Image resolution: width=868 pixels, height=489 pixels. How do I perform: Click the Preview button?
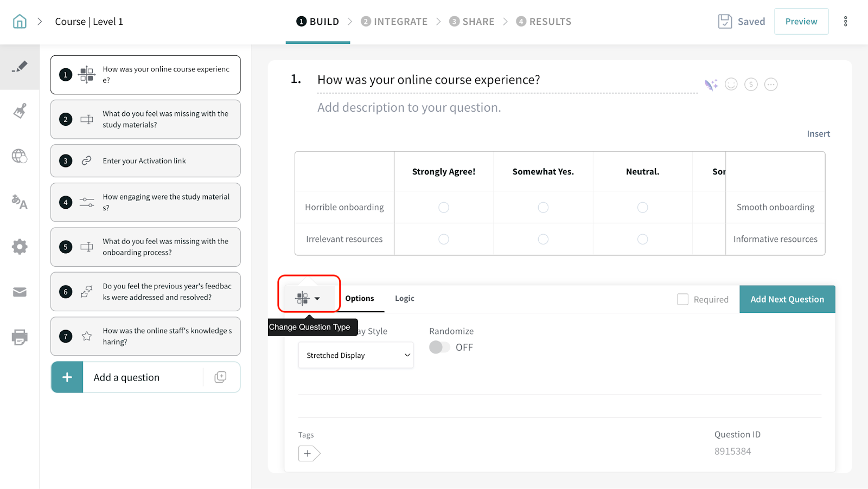coord(801,22)
